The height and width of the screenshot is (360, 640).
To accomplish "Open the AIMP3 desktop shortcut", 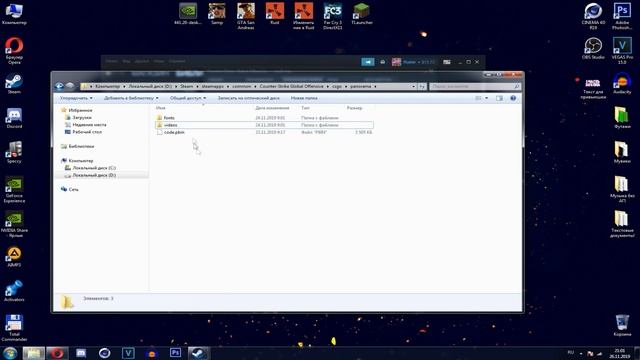I will [x=14, y=257].
